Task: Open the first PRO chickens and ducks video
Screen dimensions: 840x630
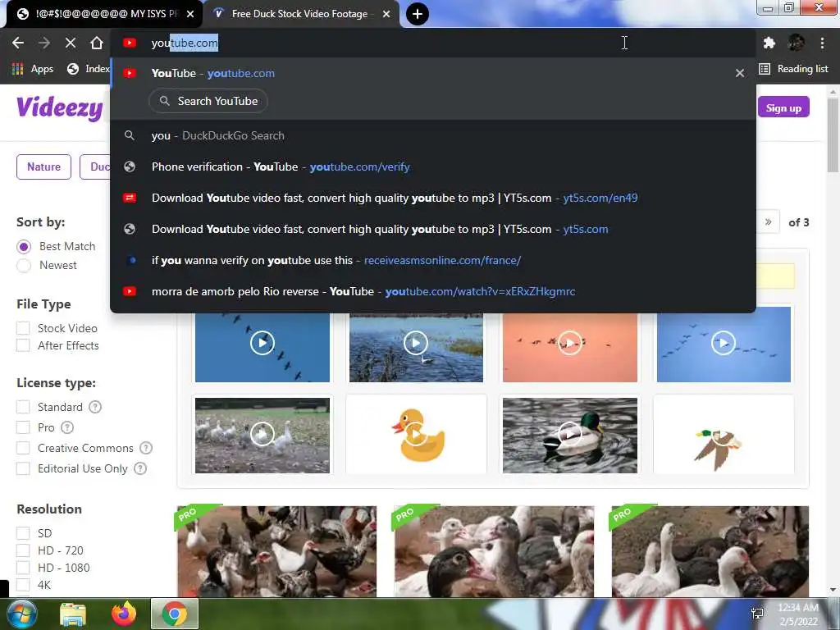Action: (x=277, y=551)
